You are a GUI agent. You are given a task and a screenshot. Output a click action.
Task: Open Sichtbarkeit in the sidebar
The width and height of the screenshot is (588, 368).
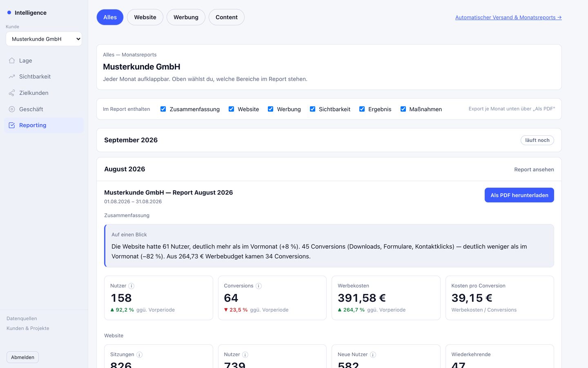tap(44, 76)
